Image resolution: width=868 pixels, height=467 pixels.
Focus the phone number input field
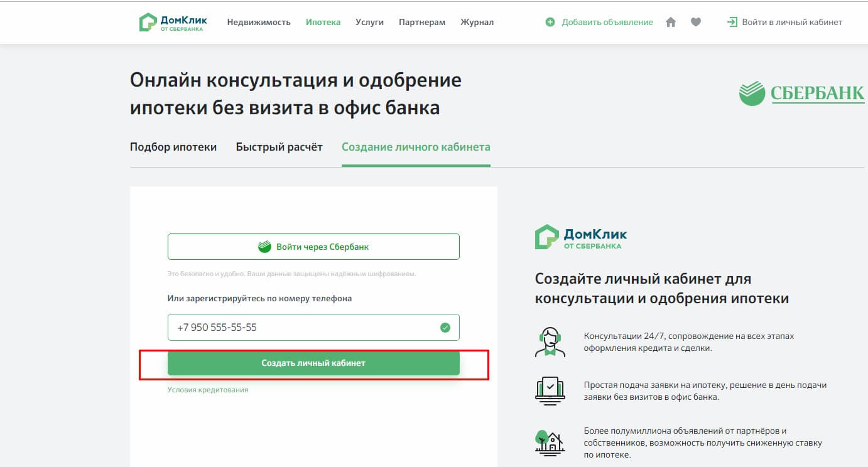(x=313, y=327)
